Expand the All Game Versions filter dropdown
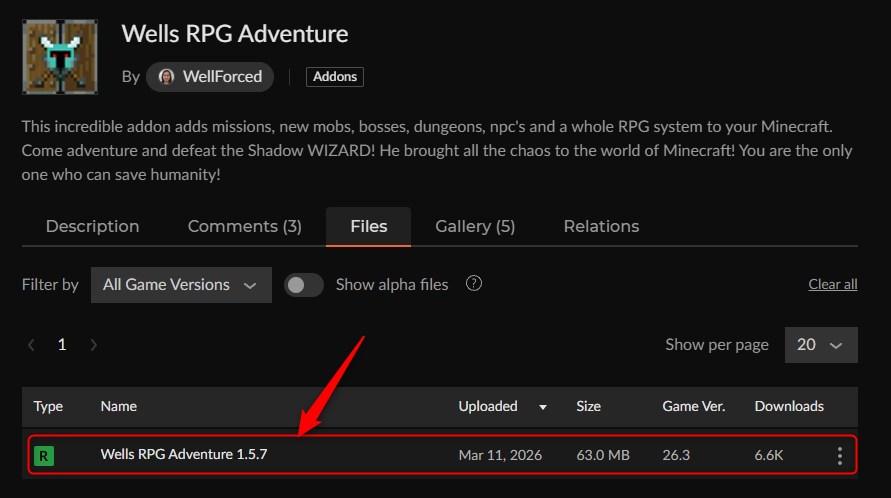Screen dimensions: 891x498 tap(181, 285)
